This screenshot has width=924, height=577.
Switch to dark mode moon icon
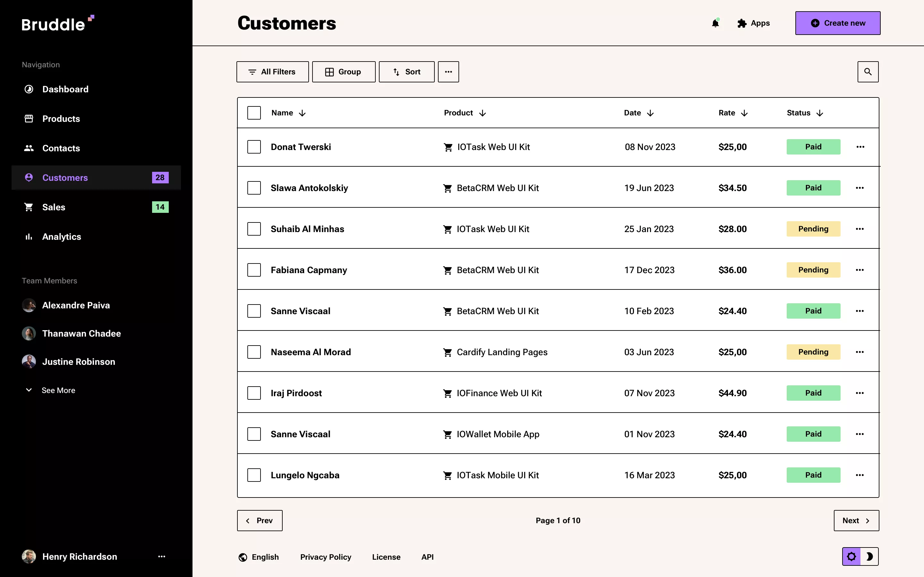pos(869,556)
